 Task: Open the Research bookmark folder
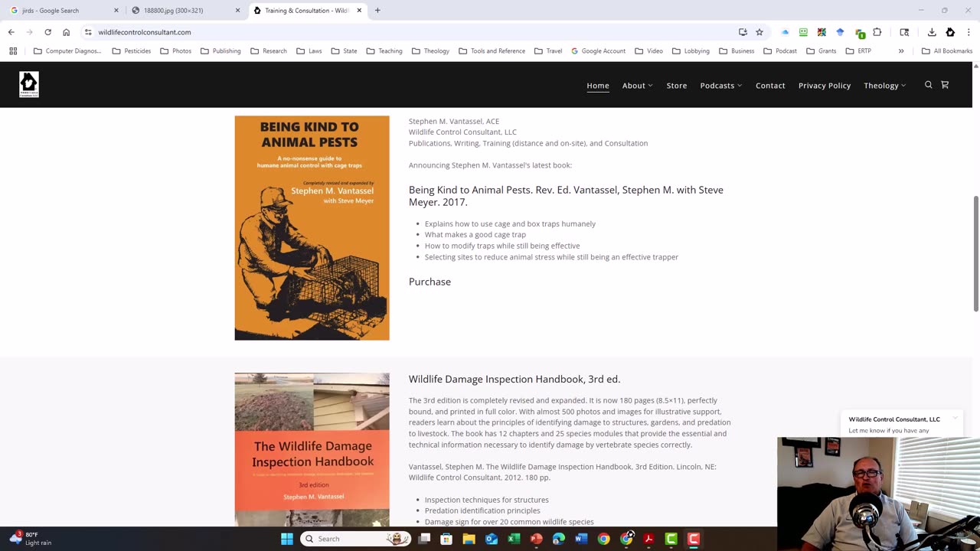[269, 51]
